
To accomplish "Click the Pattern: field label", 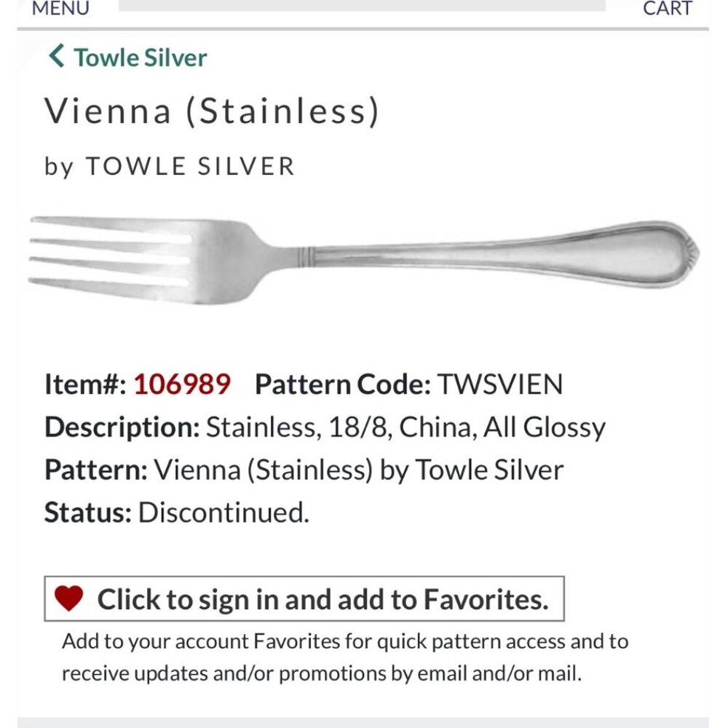I will coord(92,468).
